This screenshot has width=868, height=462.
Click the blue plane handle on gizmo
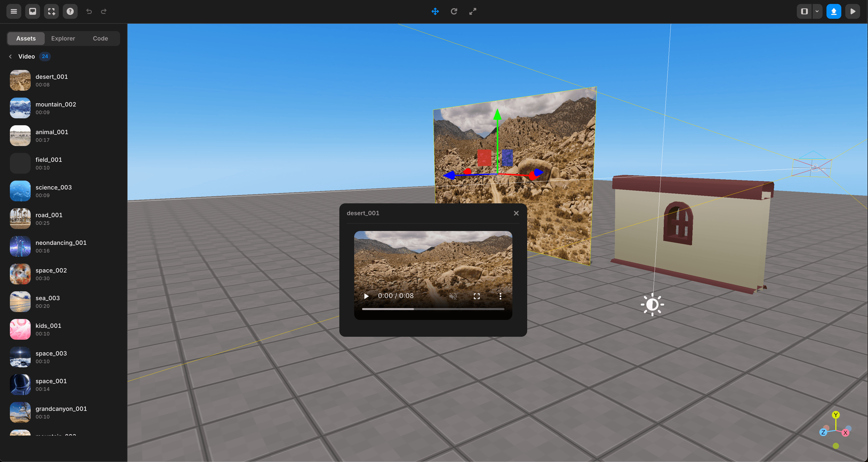tap(507, 158)
